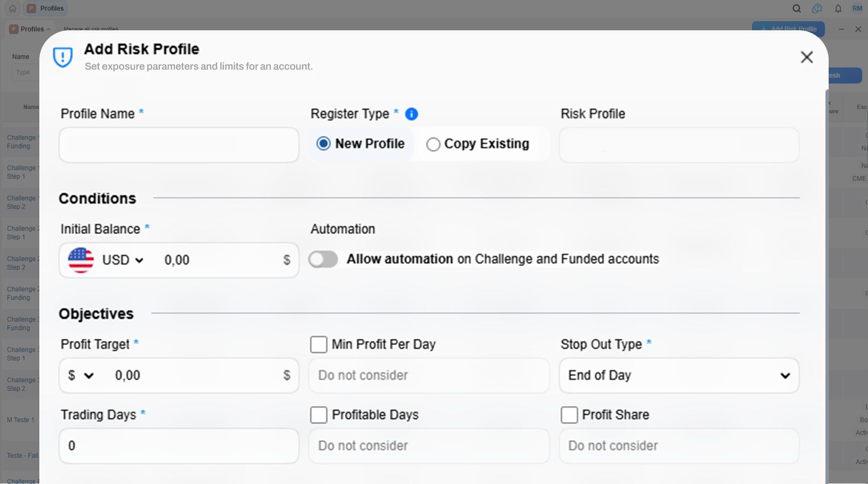This screenshot has width=868, height=484.
Task: Focus the Profile Name input field
Action: 179,145
